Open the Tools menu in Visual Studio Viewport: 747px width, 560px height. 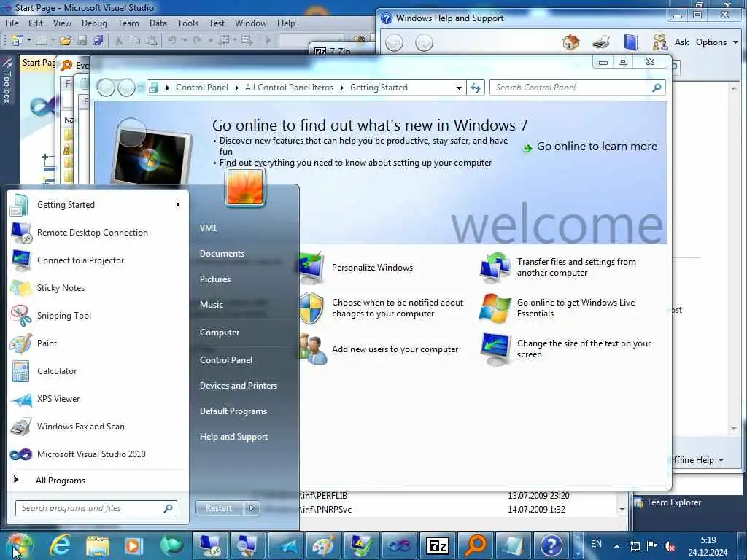pyautogui.click(x=187, y=23)
